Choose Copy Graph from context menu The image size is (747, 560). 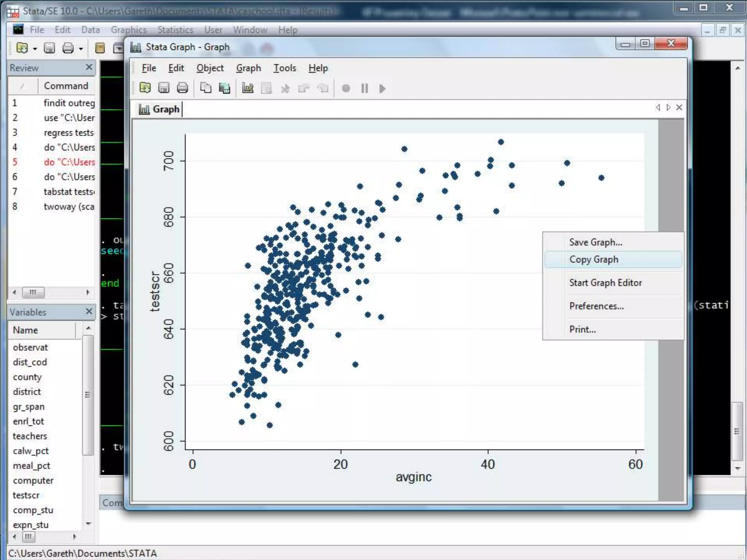tap(593, 260)
